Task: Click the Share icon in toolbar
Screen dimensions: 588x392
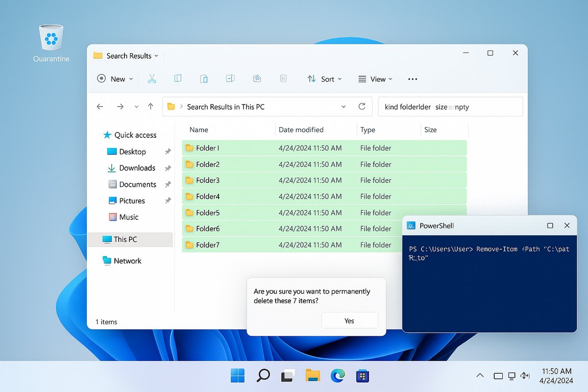Action: (x=257, y=79)
